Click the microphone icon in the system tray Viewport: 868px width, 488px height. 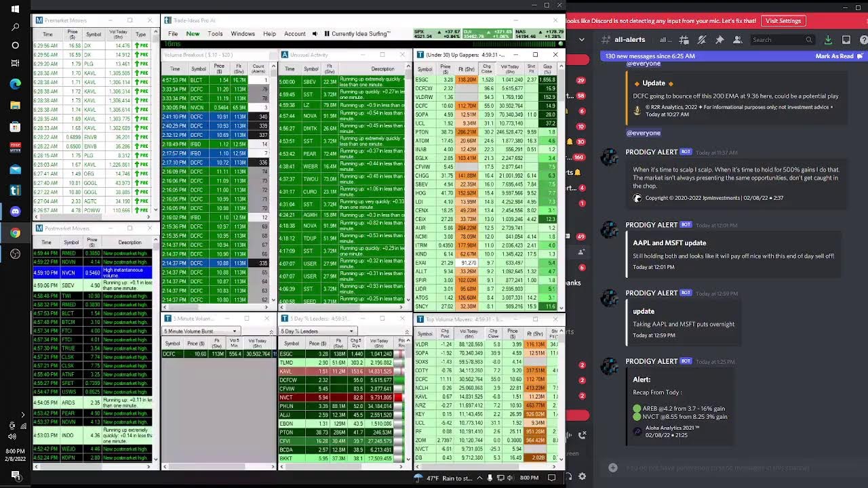tap(490, 478)
